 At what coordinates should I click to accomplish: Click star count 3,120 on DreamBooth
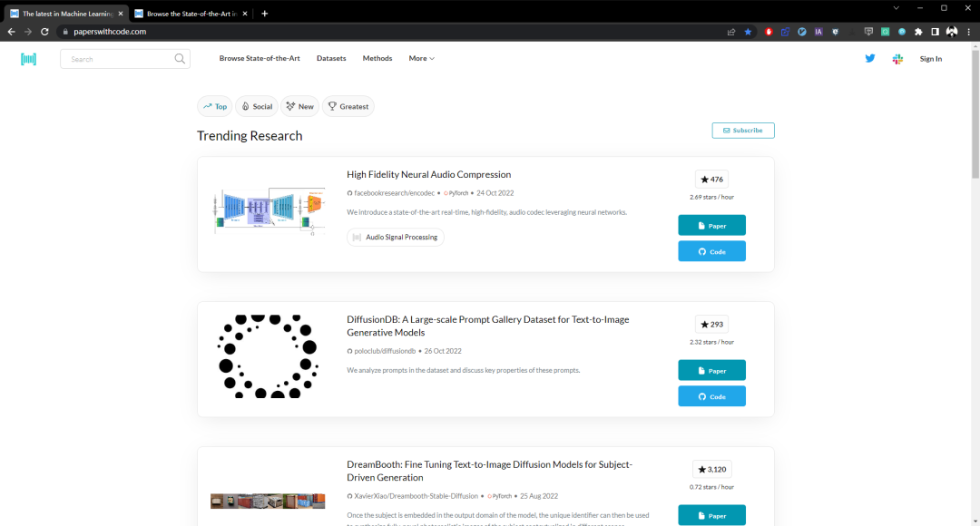pos(712,469)
